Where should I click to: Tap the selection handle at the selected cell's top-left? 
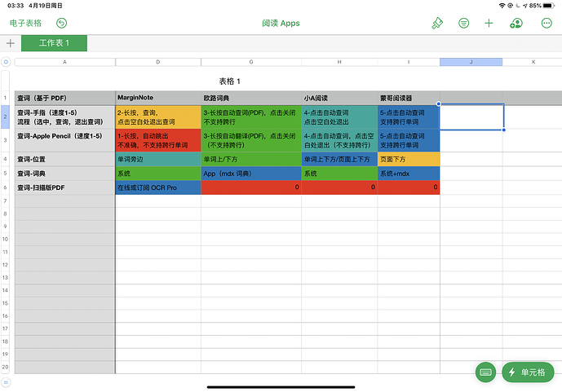[x=439, y=104]
